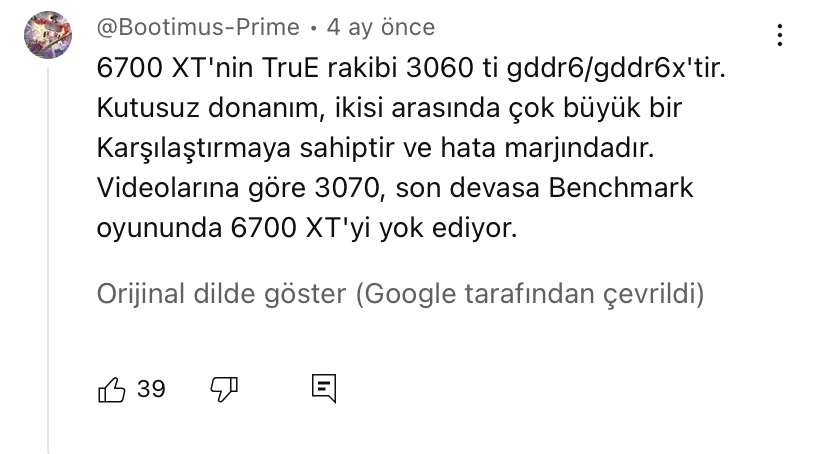Click the word "Benchmark" in the comment

tap(621, 188)
